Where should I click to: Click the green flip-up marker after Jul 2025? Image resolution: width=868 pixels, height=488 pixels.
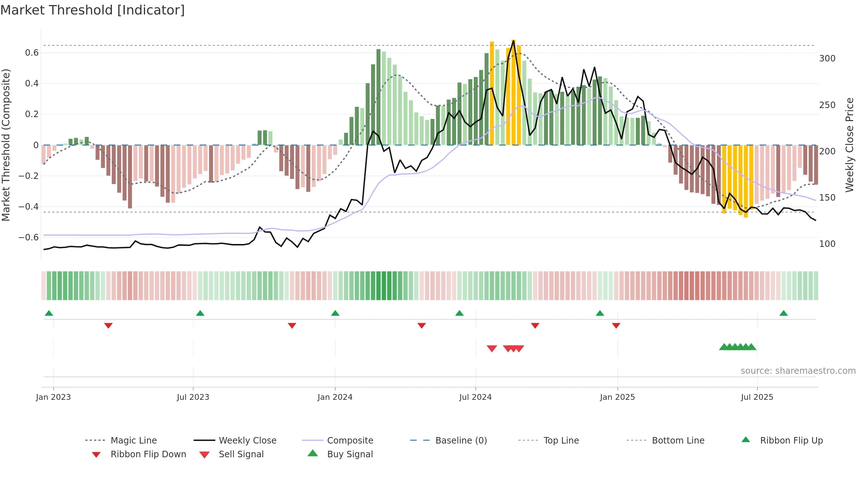(x=784, y=313)
